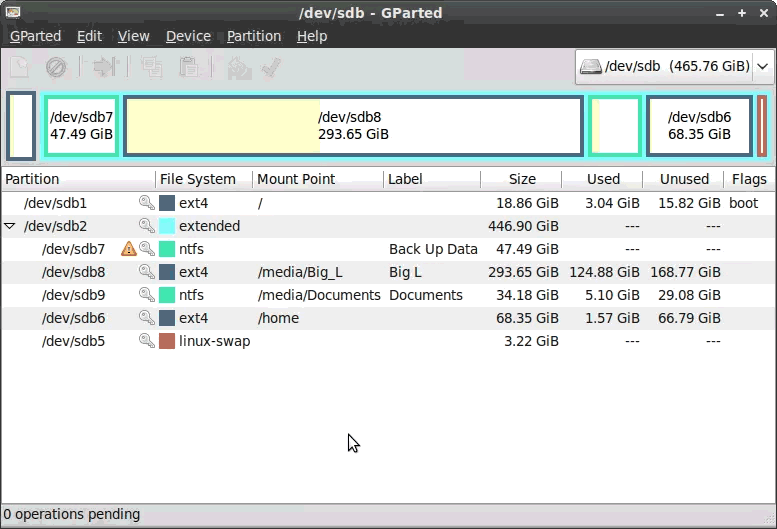The height and width of the screenshot is (529, 777).
Task: Select the unlabeled first partition block in disk map
Action: pos(21,125)
